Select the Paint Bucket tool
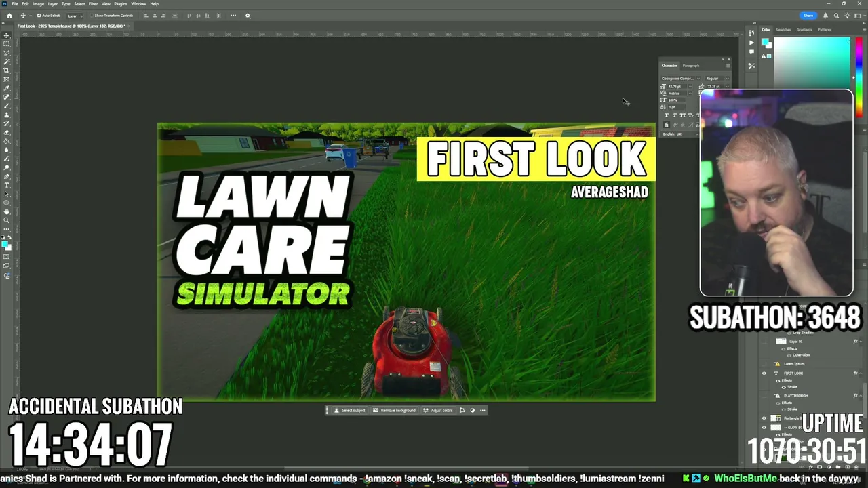The height and width of the screenshot is (488, 868). (x=7, y=141)
